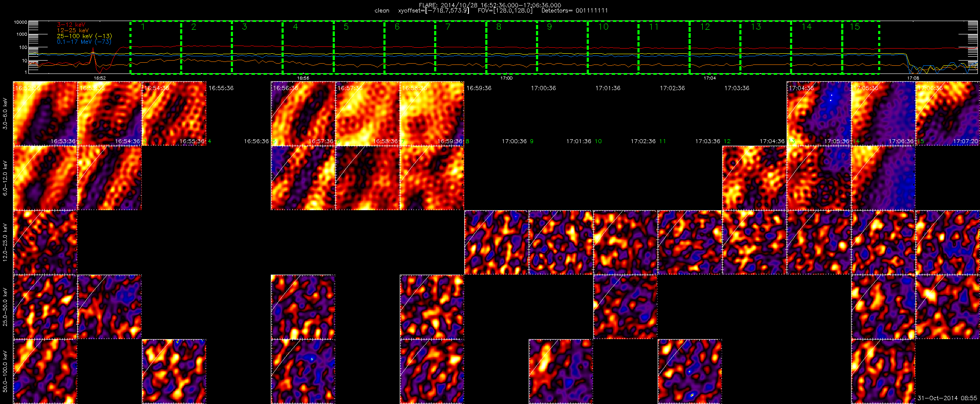
Task: Click interval 10 label in the light curve
Action: pyautogui.click(x=603, y=27)
